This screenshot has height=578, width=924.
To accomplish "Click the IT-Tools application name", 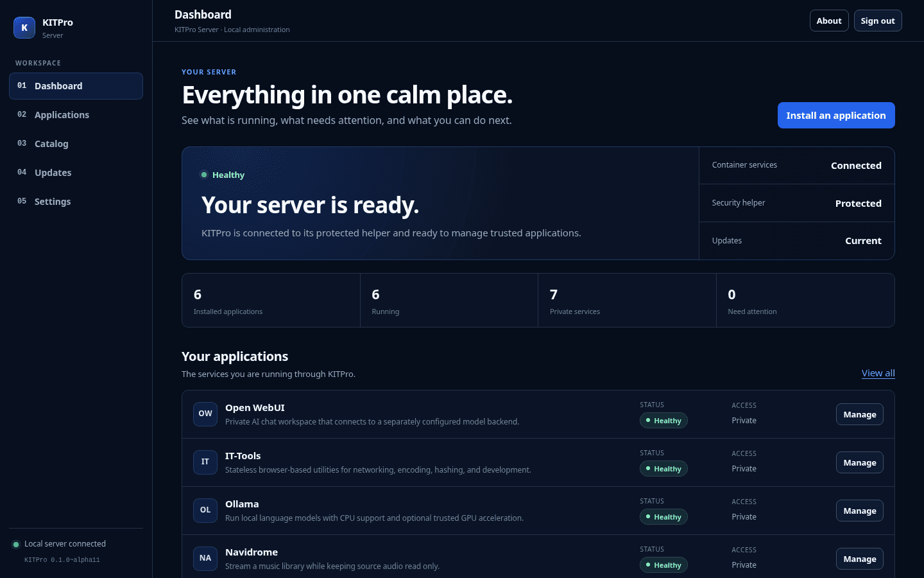I will coord(243,456).
